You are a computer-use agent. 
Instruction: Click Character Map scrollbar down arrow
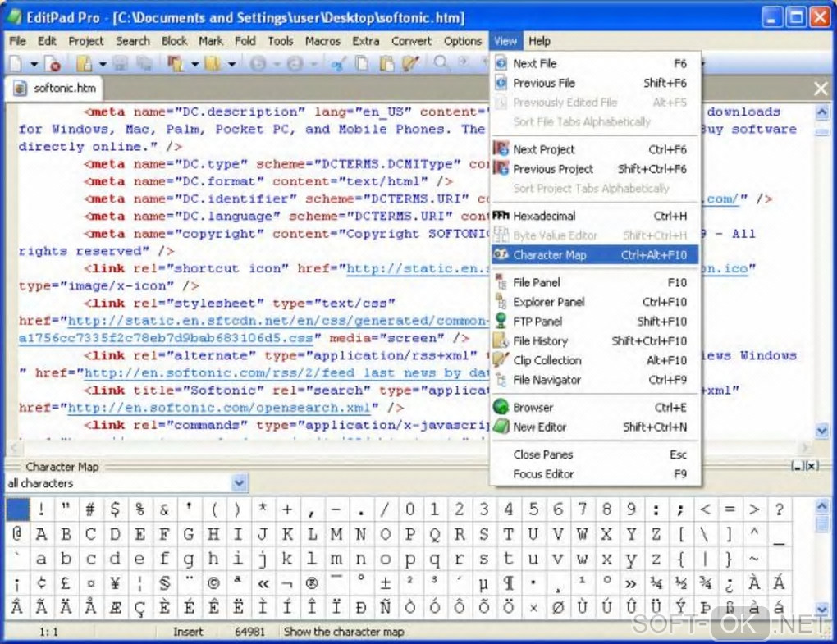click(822, 608)
